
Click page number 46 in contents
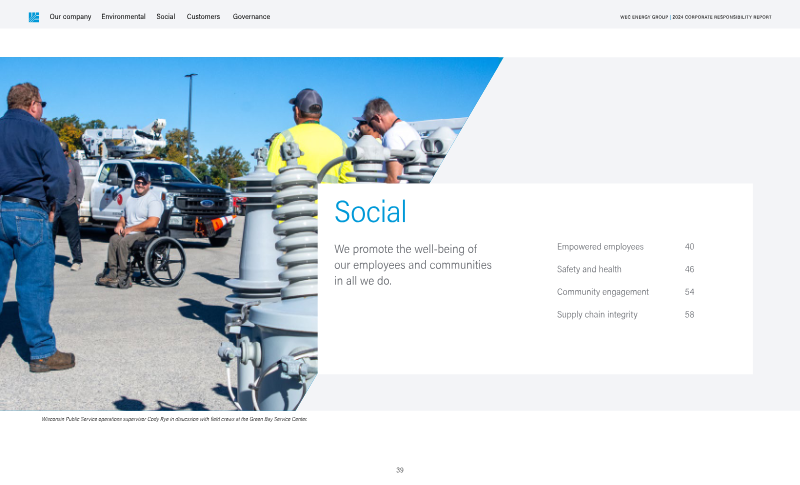(689, 270)
